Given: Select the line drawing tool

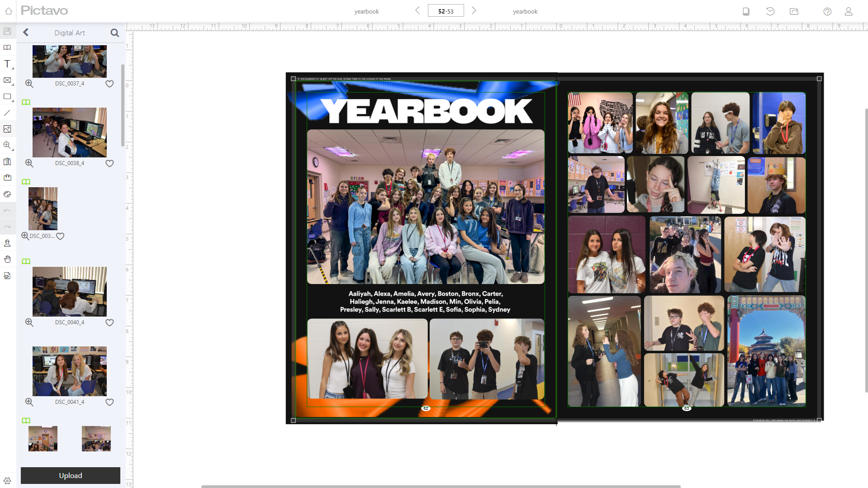Looking at the screenshot, I should pyautogui.click(x=7, y=113).
